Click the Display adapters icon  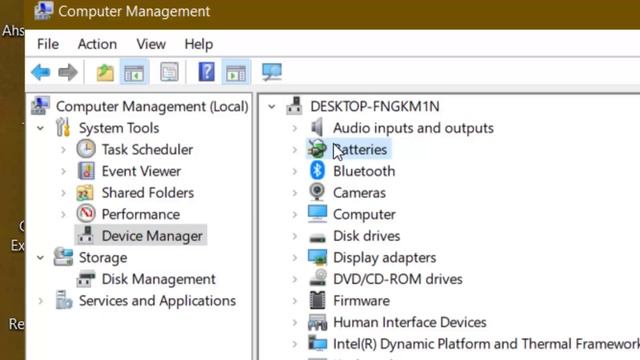318,258
